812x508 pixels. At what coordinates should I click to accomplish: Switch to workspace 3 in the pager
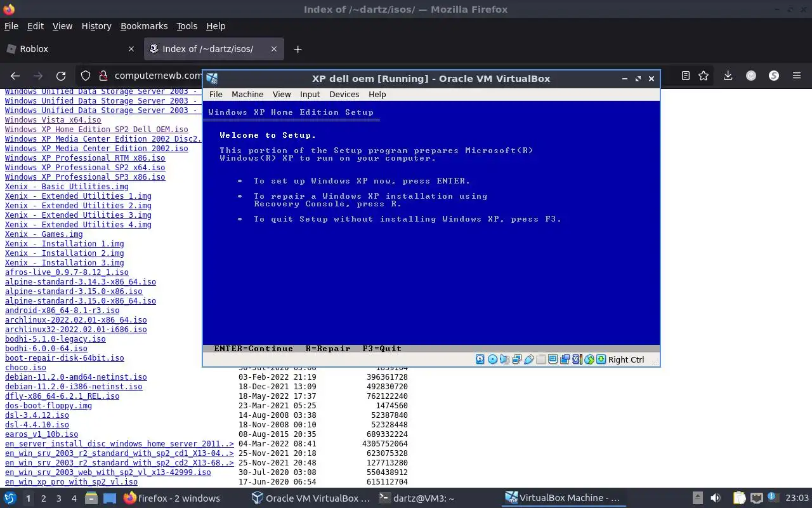(x=58, y=498)
